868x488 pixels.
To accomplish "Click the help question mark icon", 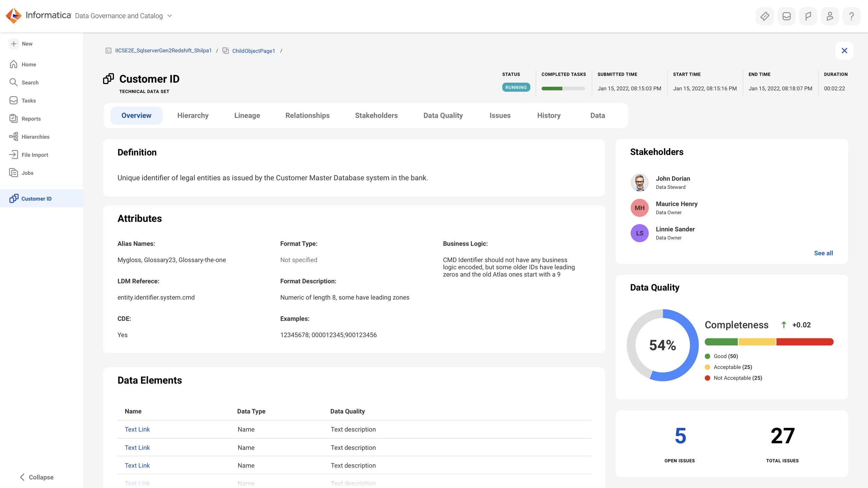I will [851, 16].
